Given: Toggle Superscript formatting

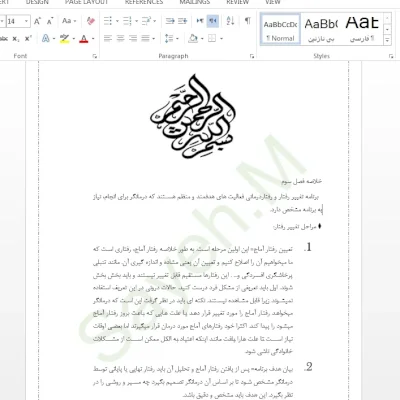Looking at the screenshot, I should pyautogui.click(x=28, y=38).
